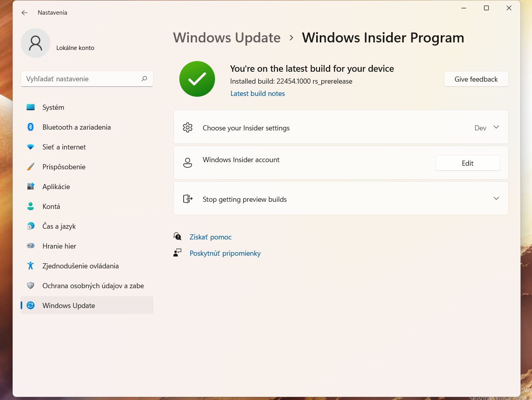Click the user profile avatar
This screenshot has width=532, height=400.
click(35, 43)
